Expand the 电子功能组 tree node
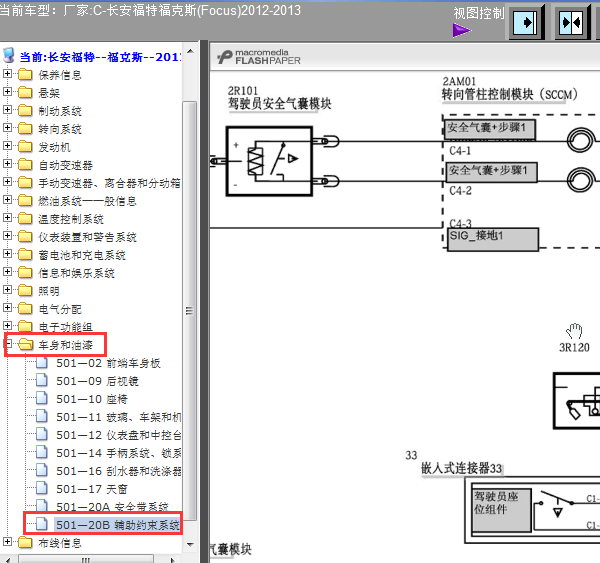The image size is (600, 563). 7,325
